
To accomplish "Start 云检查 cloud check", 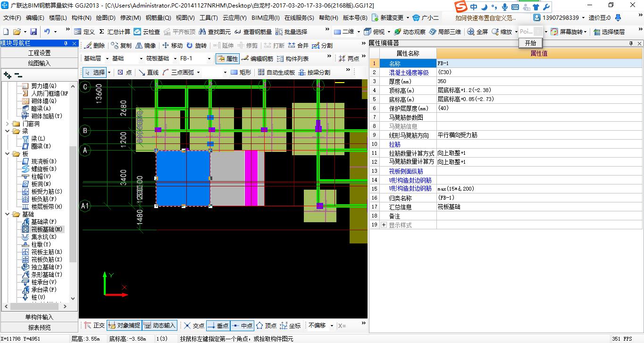I will (x=147, y=32).
